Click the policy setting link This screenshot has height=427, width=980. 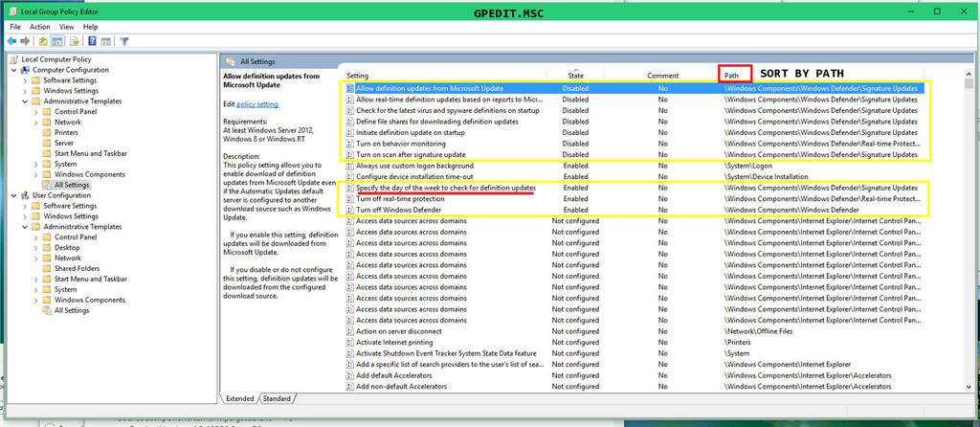(x=258, y=104)
